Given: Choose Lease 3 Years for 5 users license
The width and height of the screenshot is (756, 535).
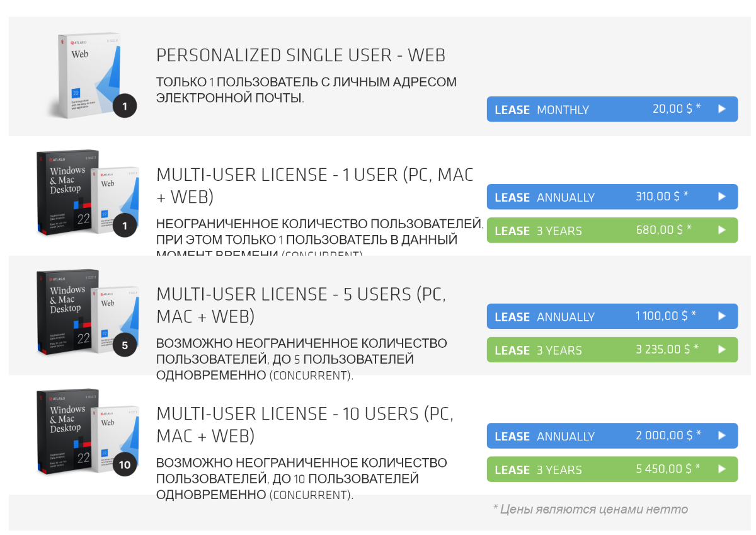Looking at the screenshot, I should [612, 350].
